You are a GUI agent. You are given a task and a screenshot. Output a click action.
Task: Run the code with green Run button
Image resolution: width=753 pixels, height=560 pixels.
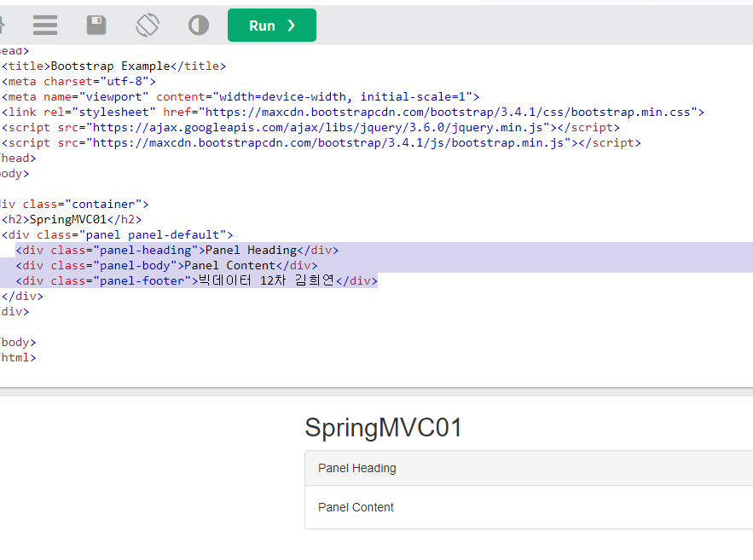pos(272,25)
